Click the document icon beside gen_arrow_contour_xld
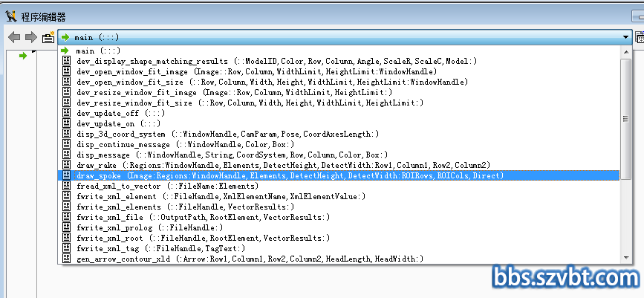Screen dimensions: 644x298 click(x=65, y=259)
